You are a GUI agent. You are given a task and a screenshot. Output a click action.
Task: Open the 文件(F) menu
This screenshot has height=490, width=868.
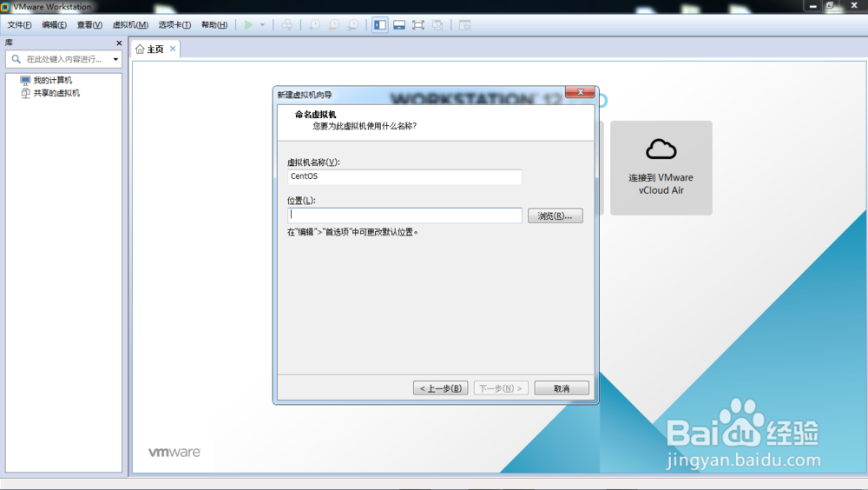coord(19,25)
